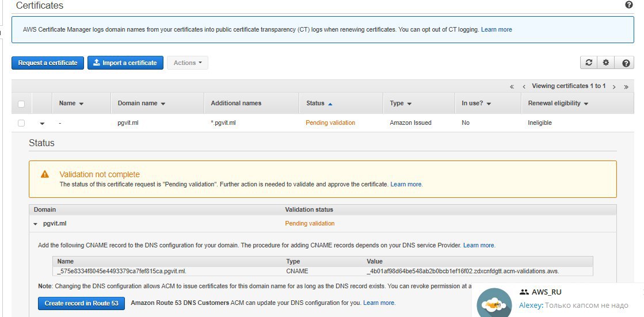Screen dimensions: 644x317
Task: Go to previous page of certificates
Action: click(x=524, y=87)
